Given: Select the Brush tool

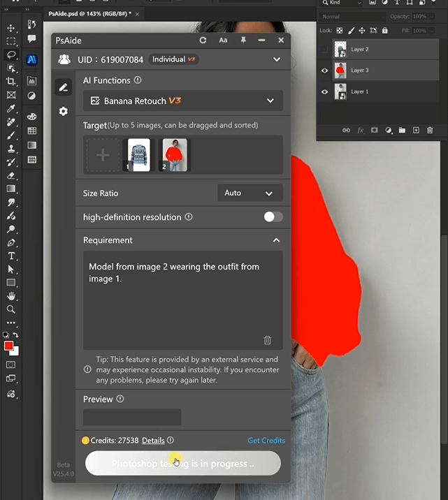Looking at the screenshot, I should [11, 135].
